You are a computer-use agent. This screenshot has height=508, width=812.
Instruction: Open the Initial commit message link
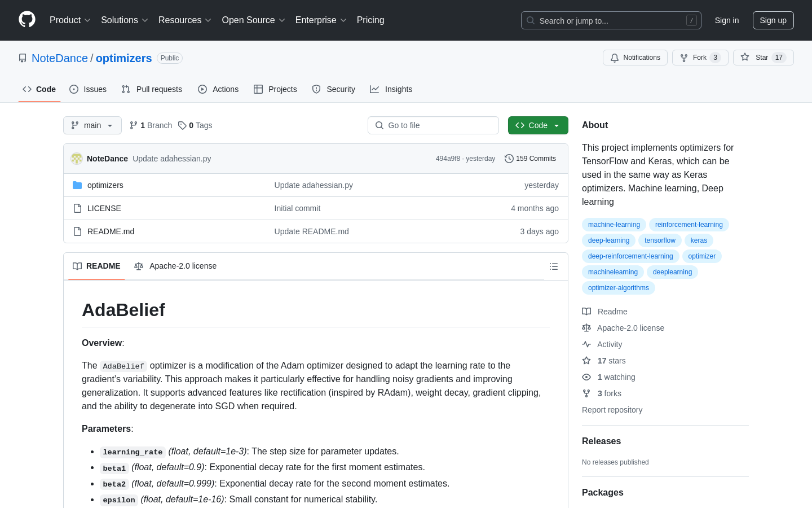(x=297, y=208)
